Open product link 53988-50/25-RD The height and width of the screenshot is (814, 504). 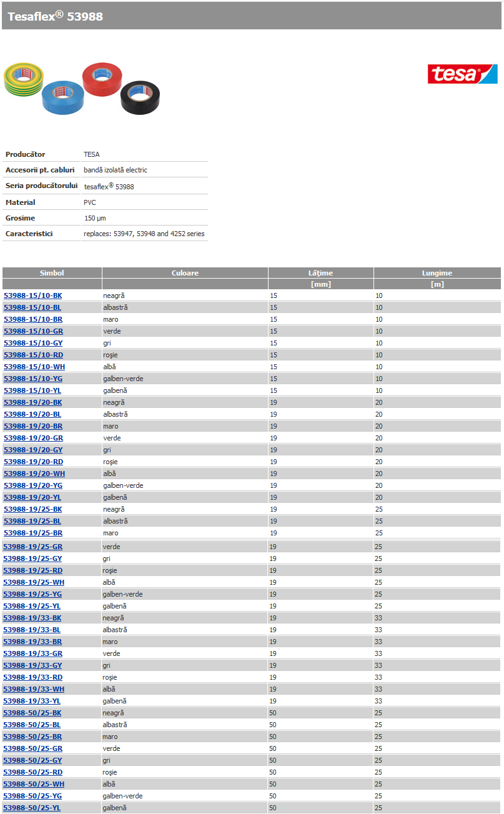[x=33, y=772]
